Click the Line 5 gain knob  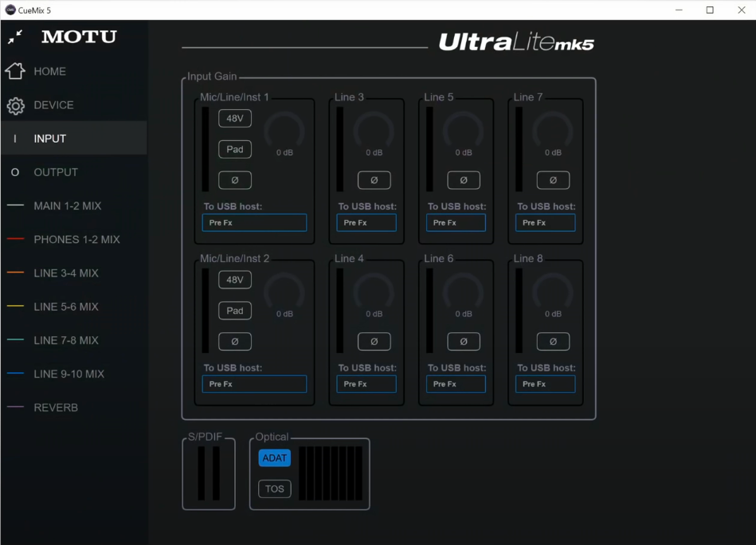(x=464, y=130)
